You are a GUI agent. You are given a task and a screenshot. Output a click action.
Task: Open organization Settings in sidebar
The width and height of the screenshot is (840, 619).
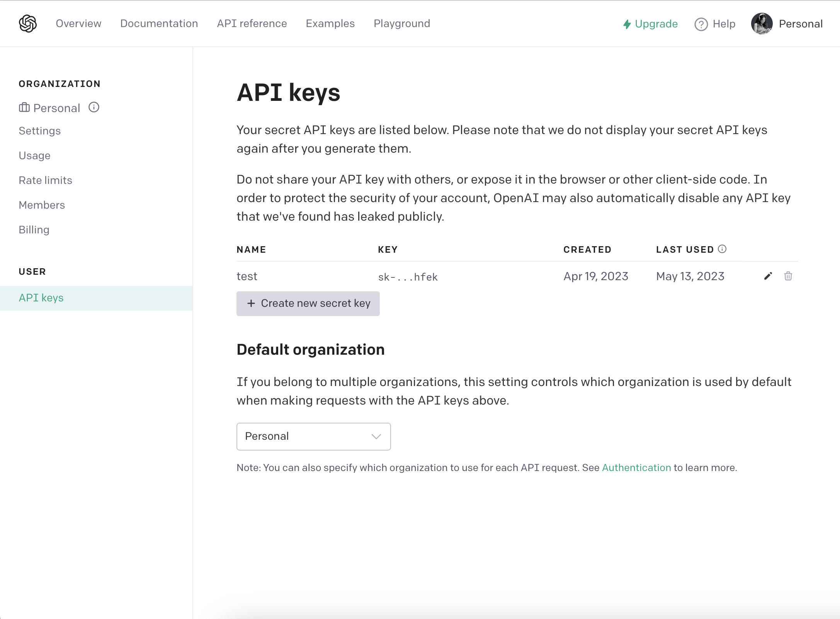40,131
